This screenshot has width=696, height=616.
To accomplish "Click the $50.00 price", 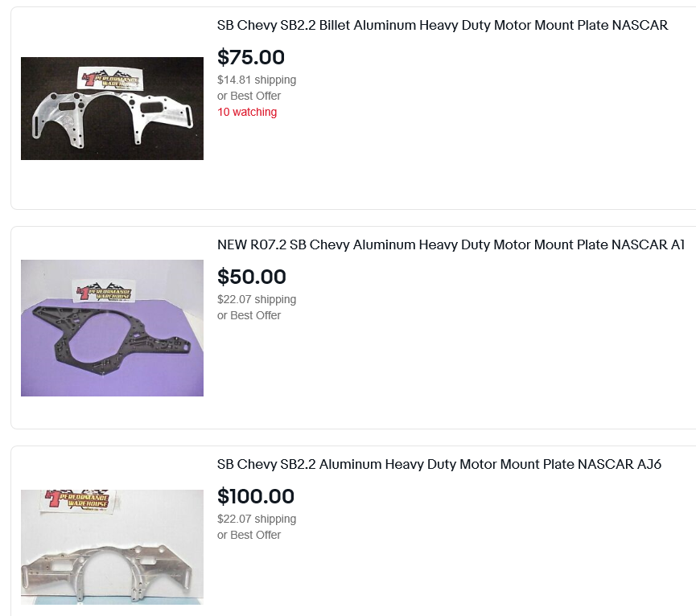I will click(x=252, y=277).
